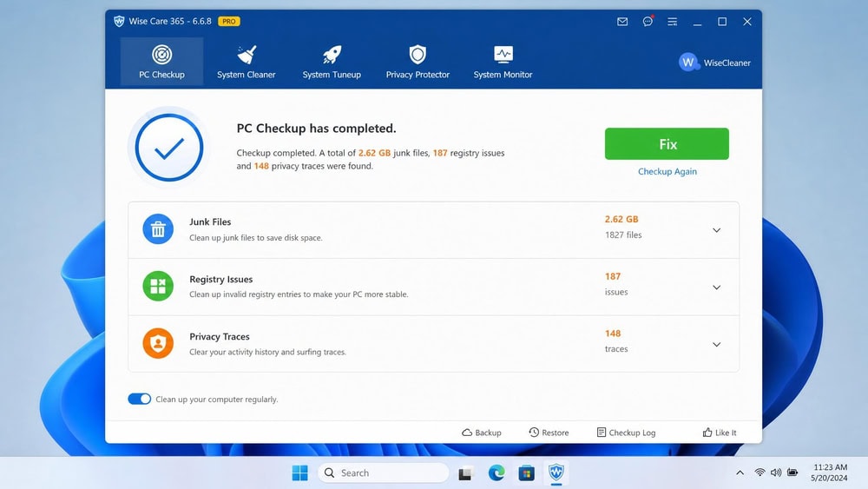Click the green Fix button

coord(667,144)
